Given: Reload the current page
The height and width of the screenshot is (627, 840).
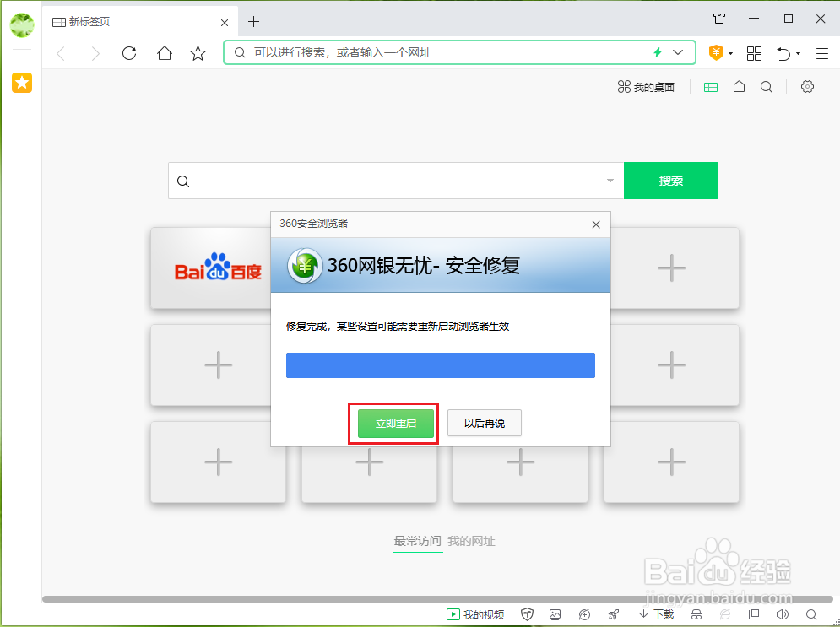Looking at the screenshot, I should pyautogui.click(x=129, y=53).
